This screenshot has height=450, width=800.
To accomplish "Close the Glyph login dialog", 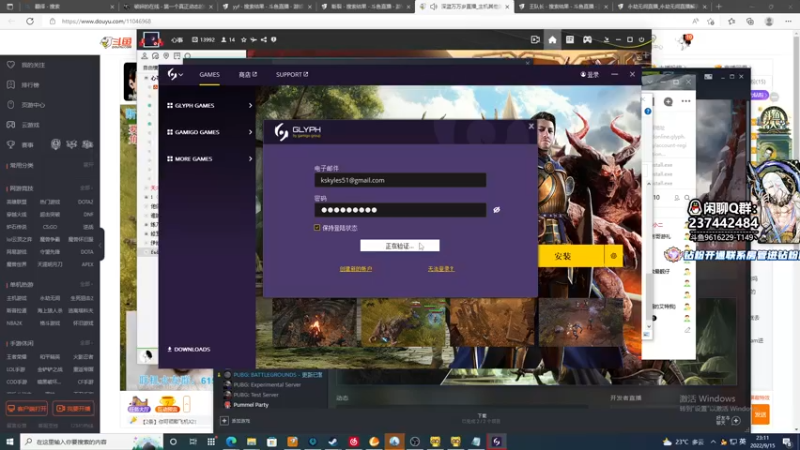I will (531, 126).
